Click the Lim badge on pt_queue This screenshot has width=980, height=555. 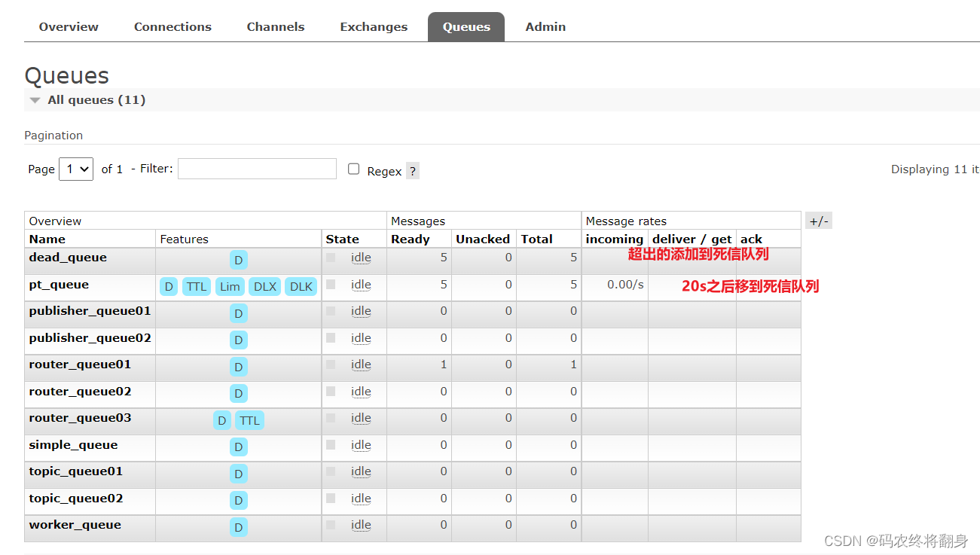[230, 286]
